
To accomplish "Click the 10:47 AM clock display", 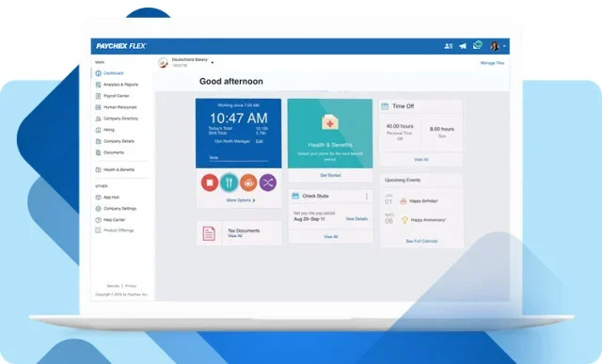I will pos(238,119).
